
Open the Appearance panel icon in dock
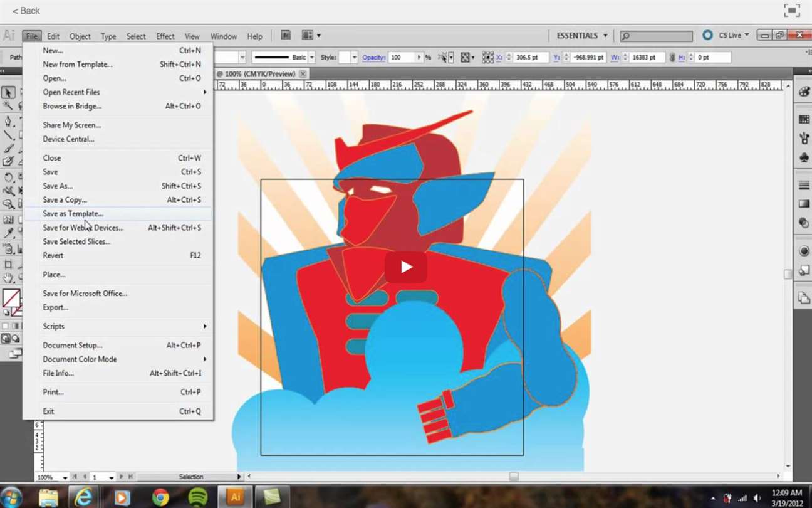coord(804,251)
